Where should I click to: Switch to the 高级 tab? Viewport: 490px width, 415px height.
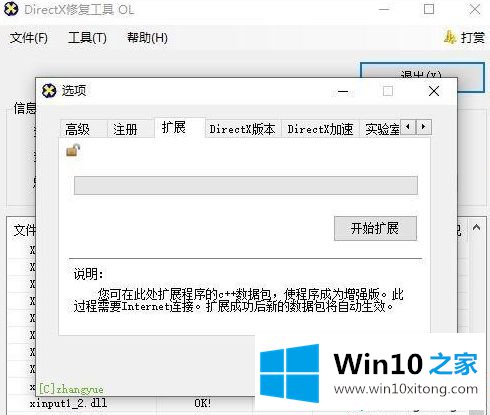point(78,129)
